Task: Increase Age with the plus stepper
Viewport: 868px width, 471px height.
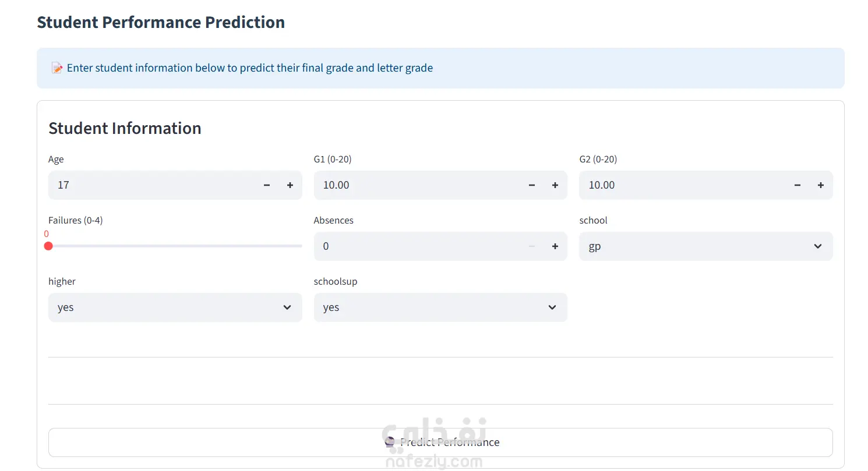Action: (x=290, y=185)
